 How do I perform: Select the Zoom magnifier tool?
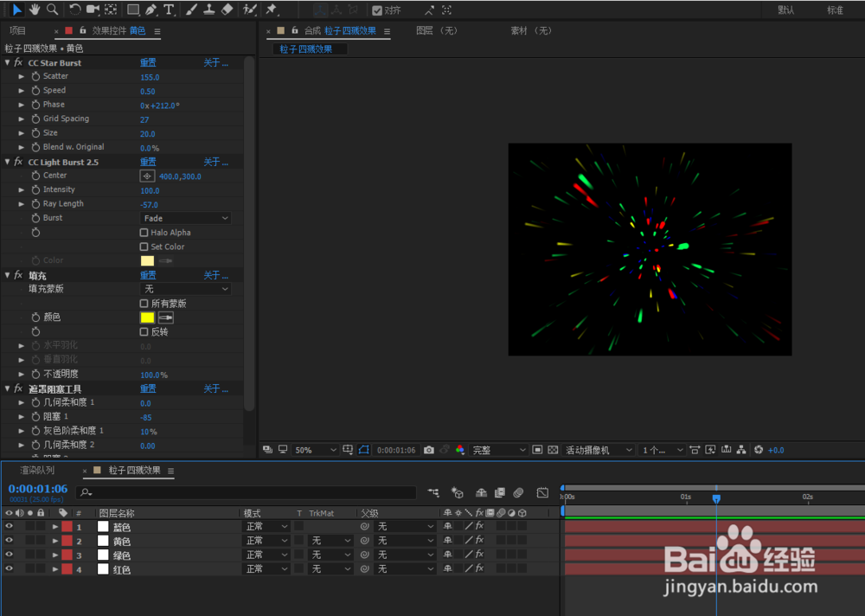53,10
